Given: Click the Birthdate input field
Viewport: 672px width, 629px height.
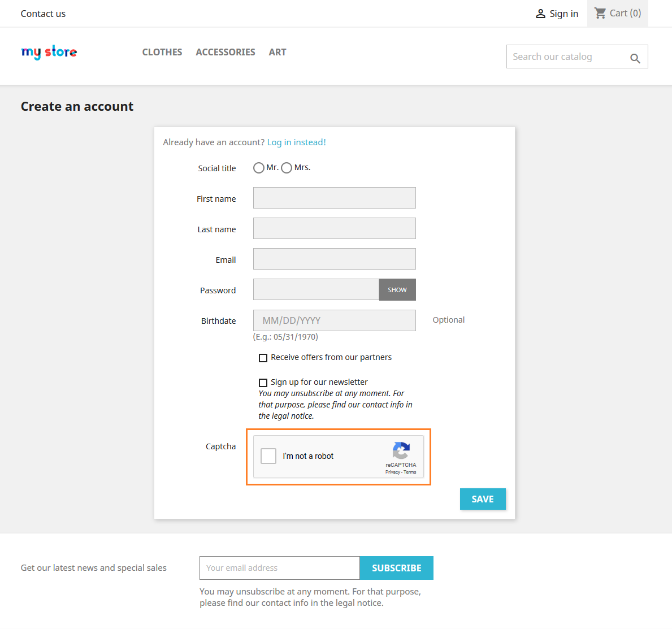Looking at the screenshot, I should 334,320.
